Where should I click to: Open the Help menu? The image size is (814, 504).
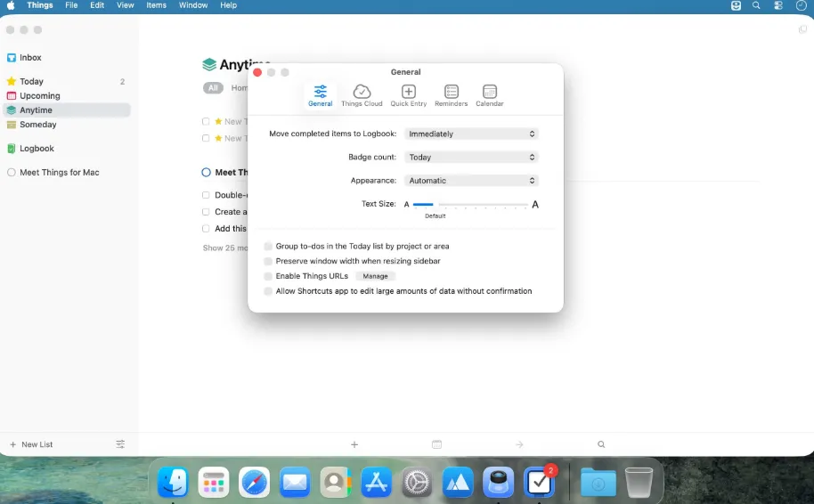tap(228, 5)
